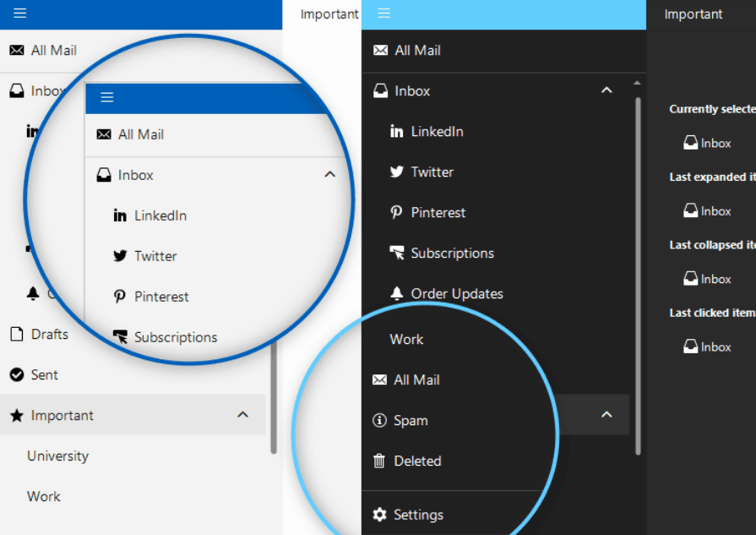This screenshot has width=756, height=535.
Task: Click the Inbox tray icon in the light magnified circle
Action: point(104,175)
